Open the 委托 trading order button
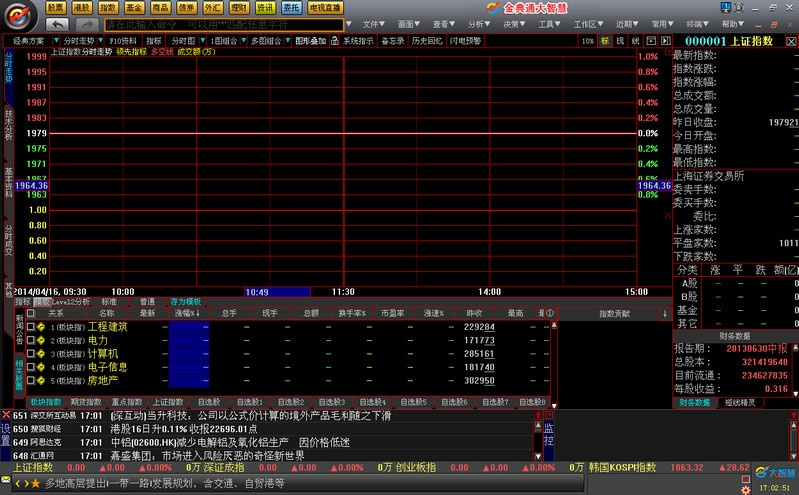The image size is (799, 495). point(291,7)
